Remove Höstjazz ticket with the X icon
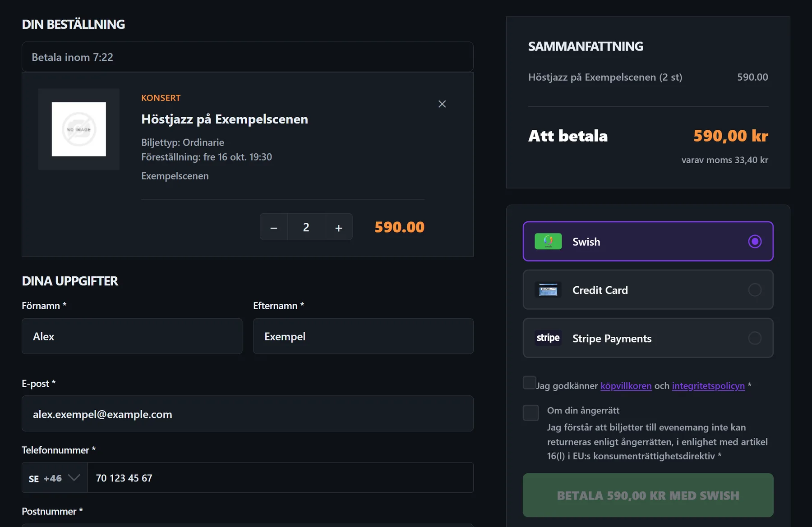812x527 pixels. click(442, 104)
